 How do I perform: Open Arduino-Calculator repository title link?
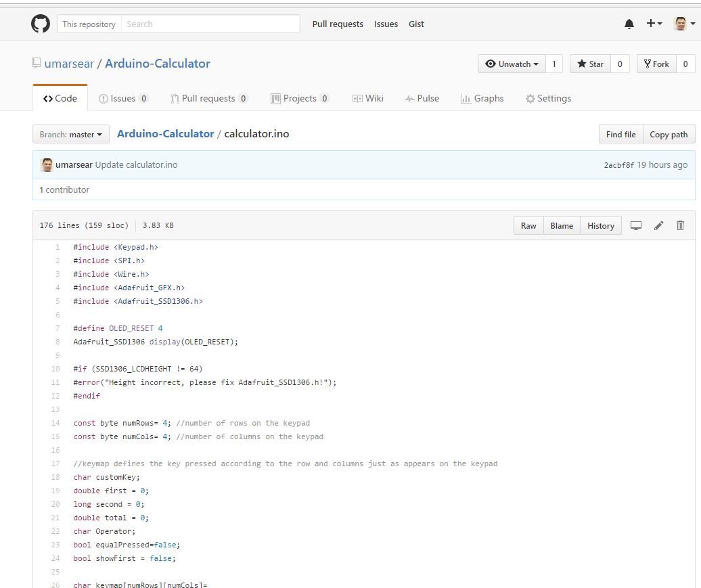(158, 64)
